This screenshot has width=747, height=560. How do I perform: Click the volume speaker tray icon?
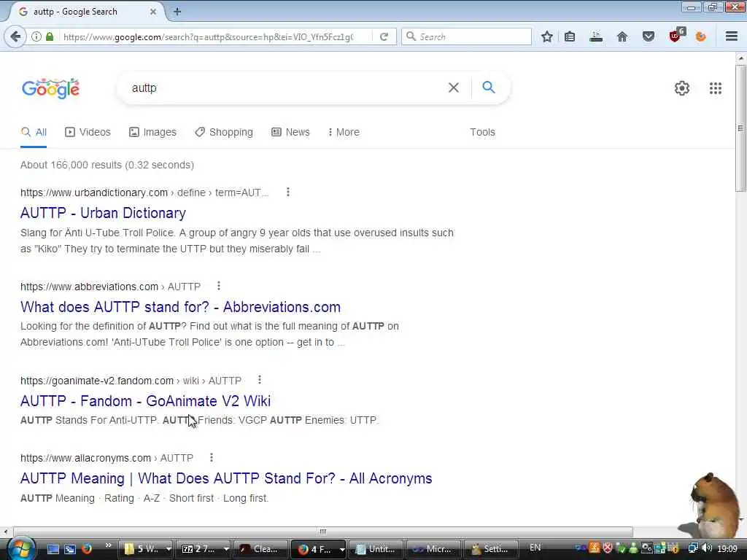coord(706,548)
